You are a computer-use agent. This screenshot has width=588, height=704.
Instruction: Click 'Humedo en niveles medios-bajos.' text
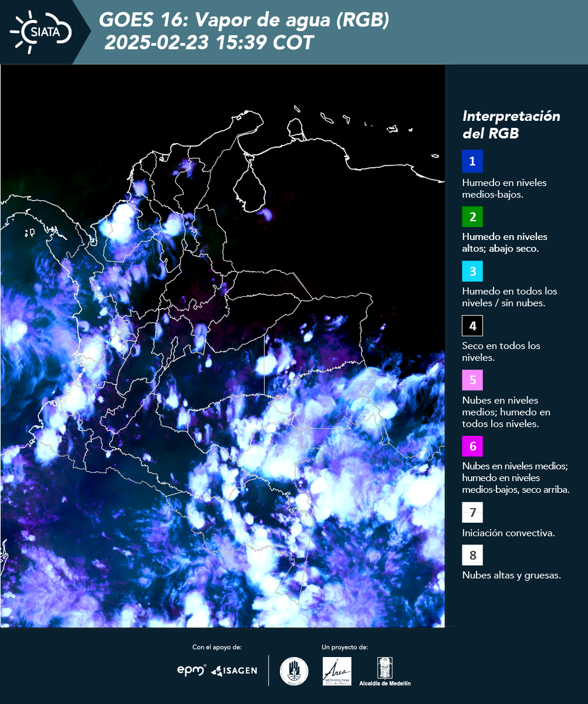coord(504,188)
